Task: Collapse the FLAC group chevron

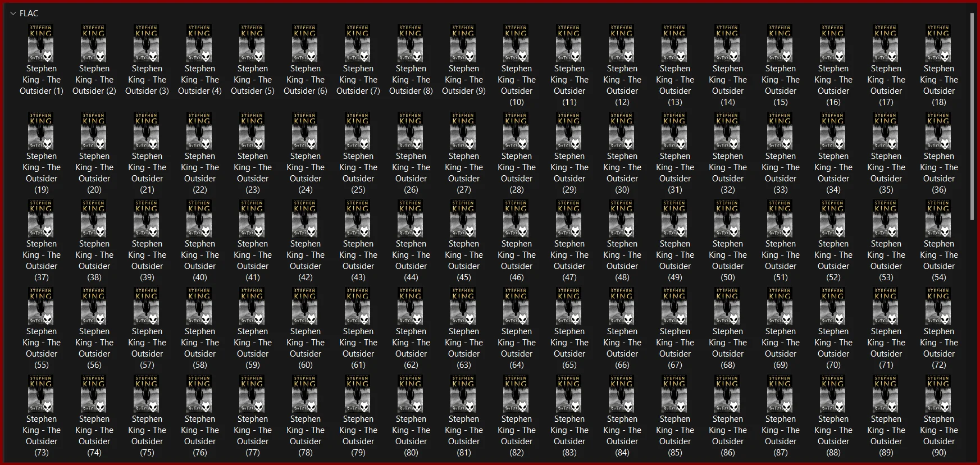Action: pyautogui.click(x=13, y=13)
